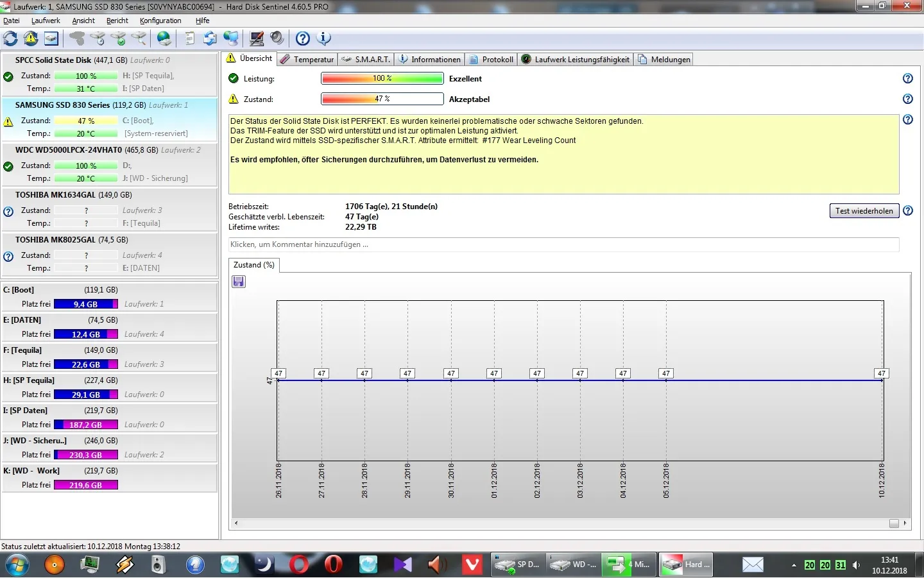924x578 pixels.
Task: Click the mail envelope icon in taskbar
Action: (x=753, y=565)
